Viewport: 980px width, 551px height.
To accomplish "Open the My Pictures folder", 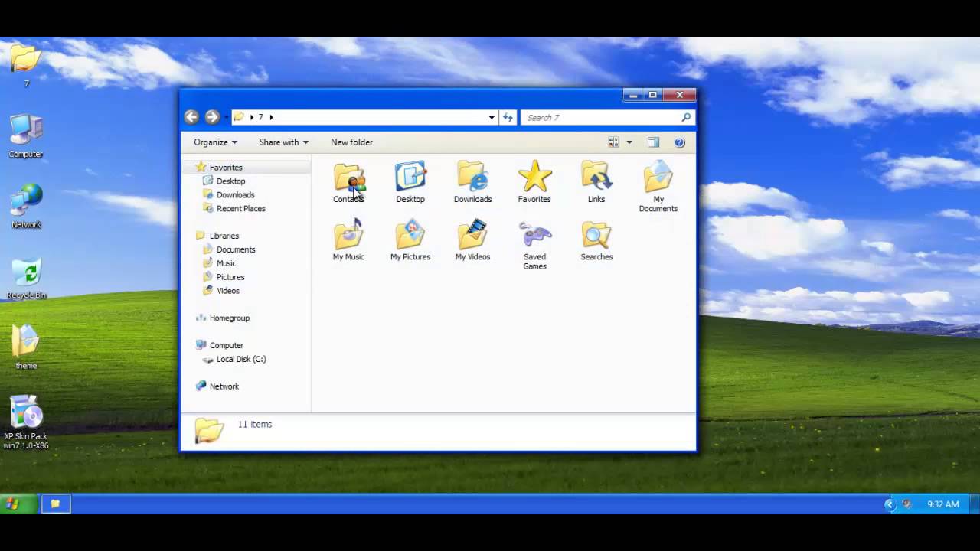I will (410, 240).
